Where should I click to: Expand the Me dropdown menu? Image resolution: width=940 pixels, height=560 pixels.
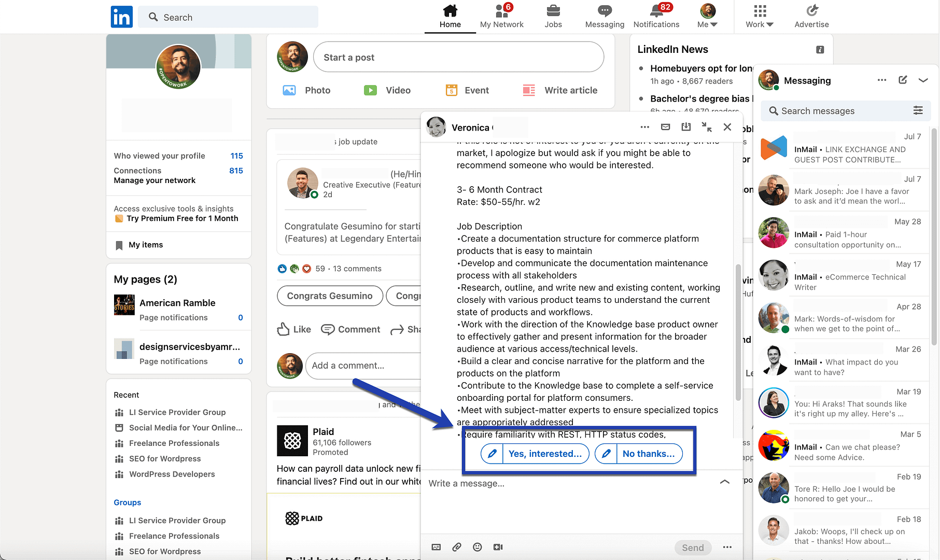click(708, 17)
